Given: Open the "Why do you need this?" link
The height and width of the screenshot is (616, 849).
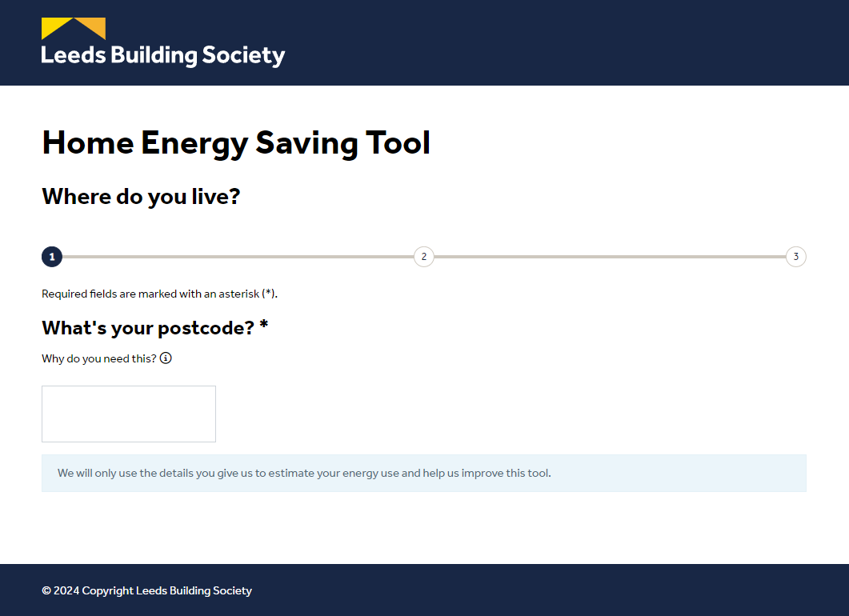Looking at the screenshot, I should pos(99,358).
